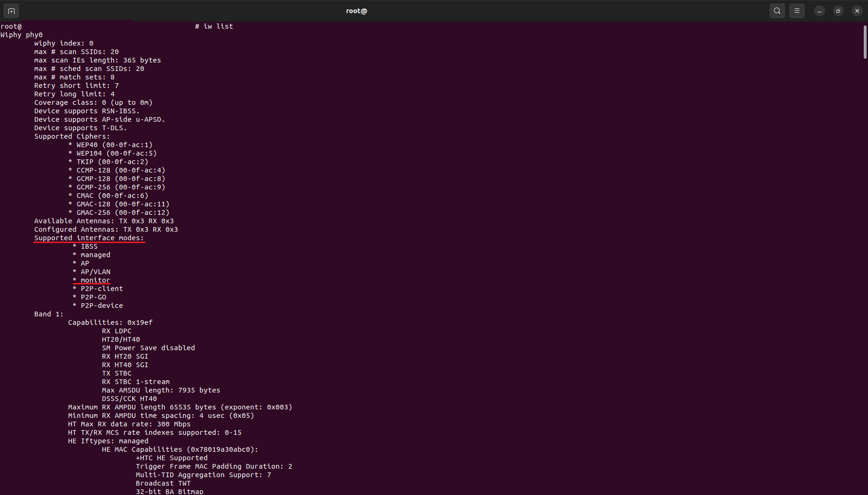
Task: Click 'Configured Antennas: TX 0x3 RX 0x3'
Action: [x=106, y=229]
